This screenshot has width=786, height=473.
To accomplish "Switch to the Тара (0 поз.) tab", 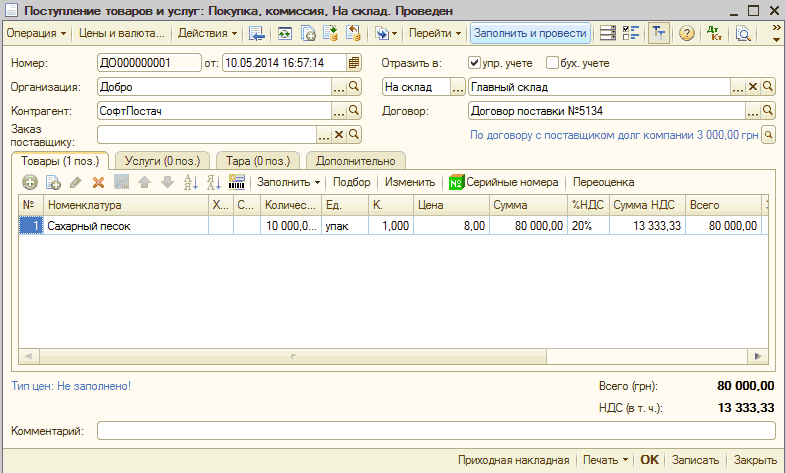I will coord(258,161).
